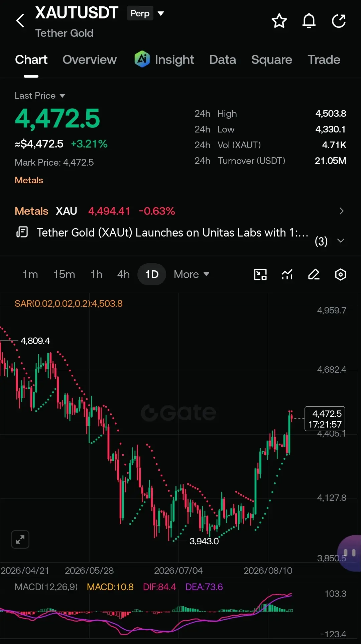Expand the news announcements list chevron
This screenshot has width=361, height=644.
click(341, 241)
